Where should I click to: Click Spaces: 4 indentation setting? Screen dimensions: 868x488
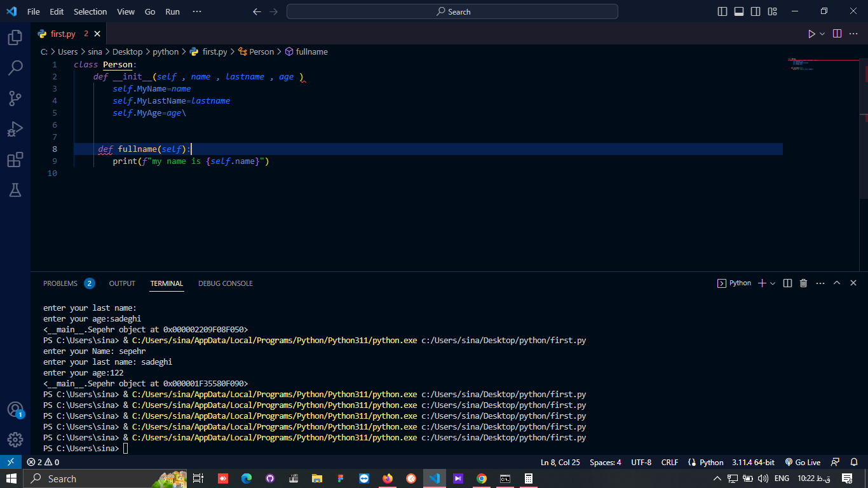(605, 463)
